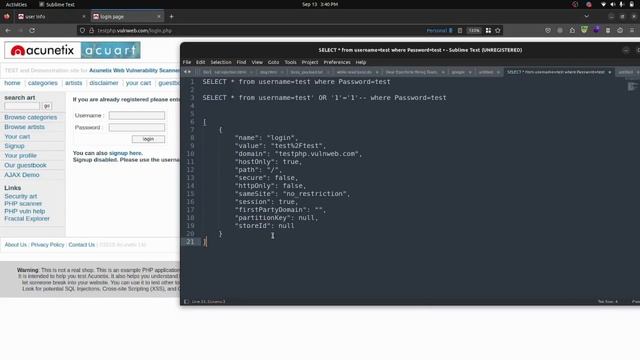Open the Pocket icon in Firefox toolbar
Image resolution: width=640 pixels, height=360 pixels.
(548, 30)
